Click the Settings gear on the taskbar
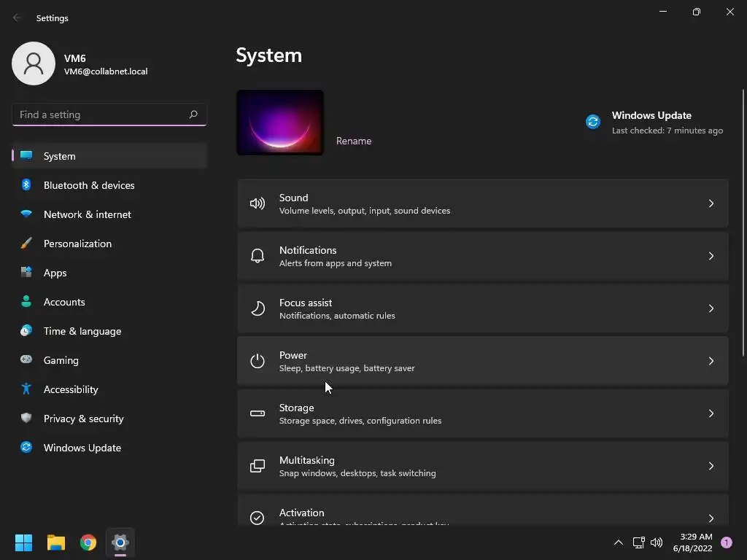Screen dimensions: 747x560 (120, 542)
